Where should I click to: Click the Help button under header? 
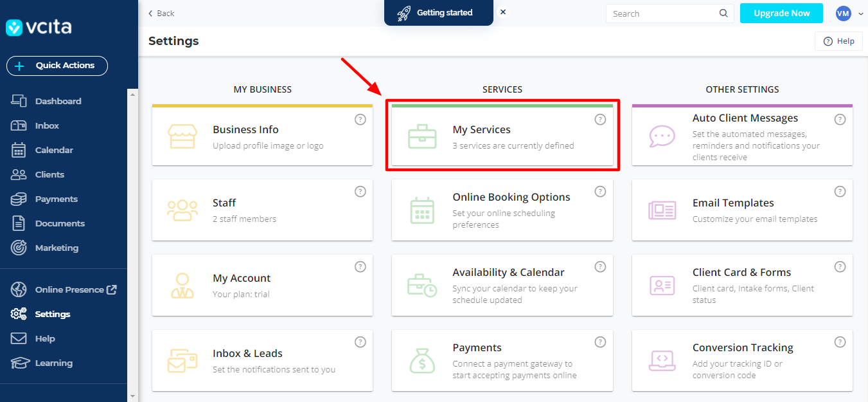pos(838,41)
